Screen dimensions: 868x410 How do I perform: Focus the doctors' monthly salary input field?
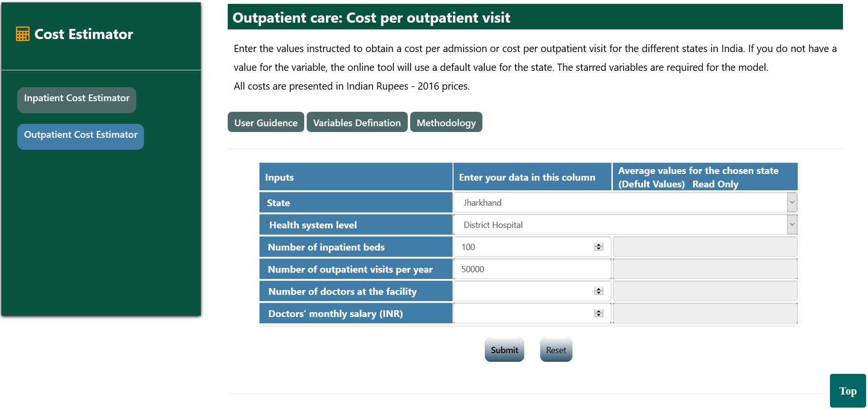point(522,314)
